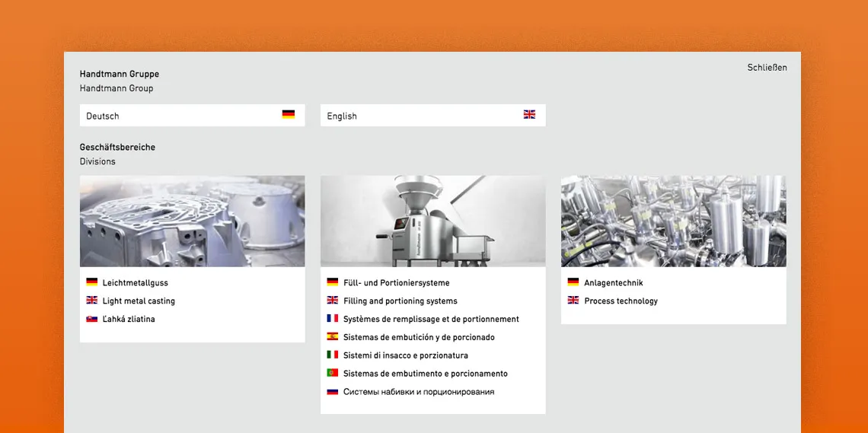Click the Italian flag beside Sistemi di insacco
868x433 pixels.
click(332, 355)
